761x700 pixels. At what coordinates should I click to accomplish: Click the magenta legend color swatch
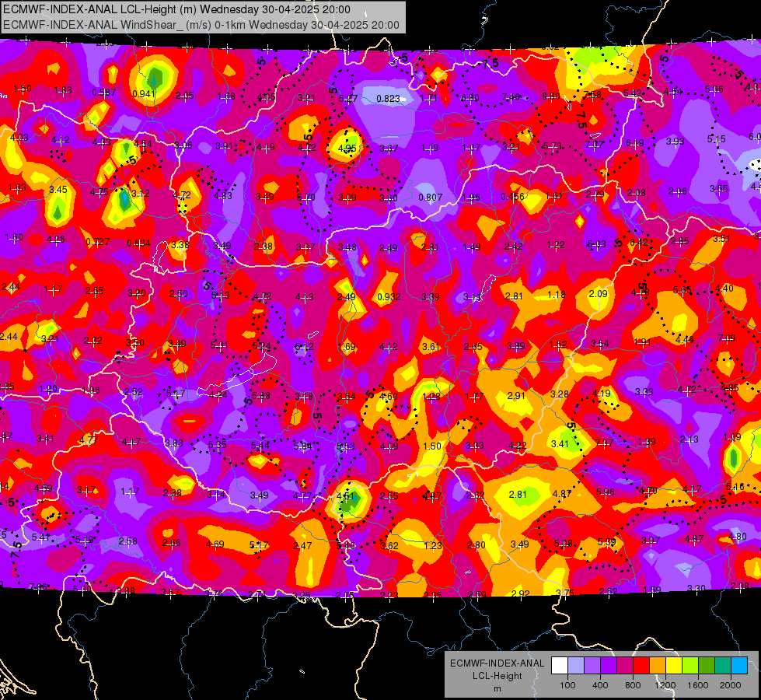click(625, 666)
